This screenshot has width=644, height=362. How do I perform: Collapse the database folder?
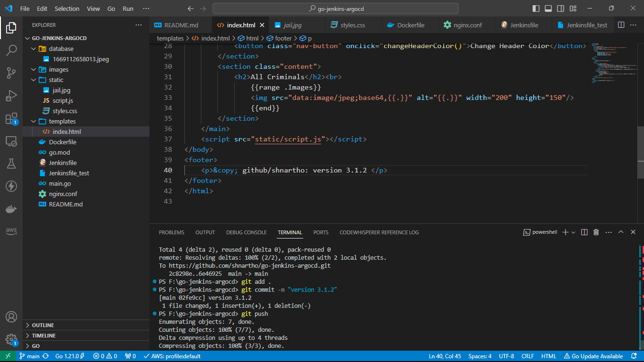point(33,49)
